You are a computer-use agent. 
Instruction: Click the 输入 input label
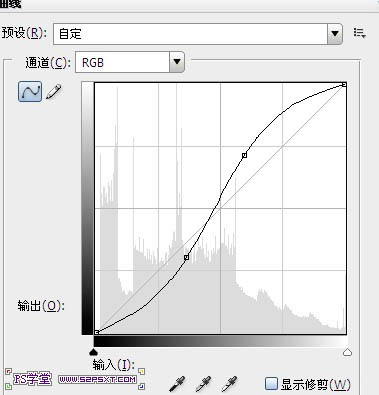(114, 365)
